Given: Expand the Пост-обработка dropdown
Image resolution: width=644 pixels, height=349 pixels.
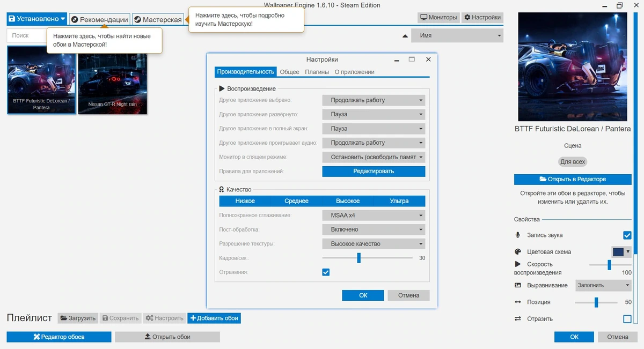Looking at the screenshot, I should pos(374,229).
